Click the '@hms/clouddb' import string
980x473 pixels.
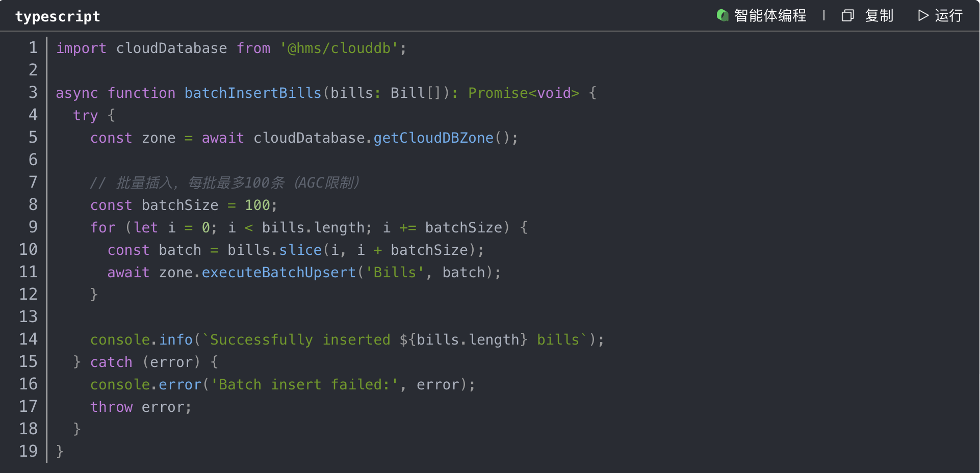(x=339, y=48)
